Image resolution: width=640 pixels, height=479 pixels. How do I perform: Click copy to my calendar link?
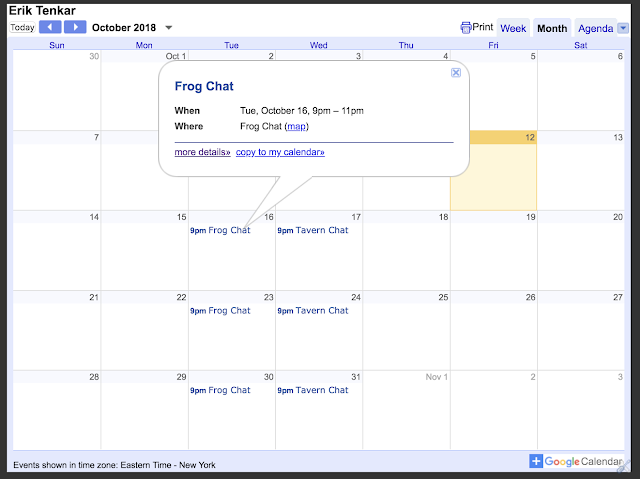(x=280, y=152)
